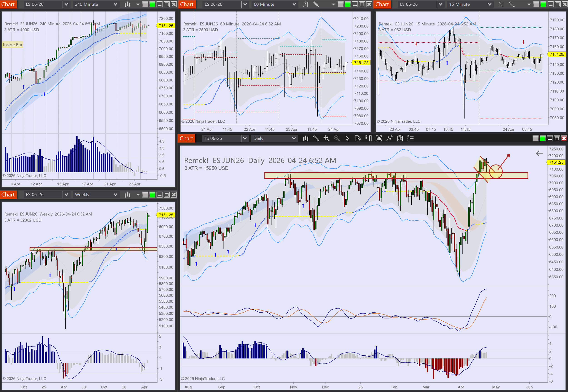
Task: Open Data Box icon in Daily chart toolbar
Action: point(358,138)
